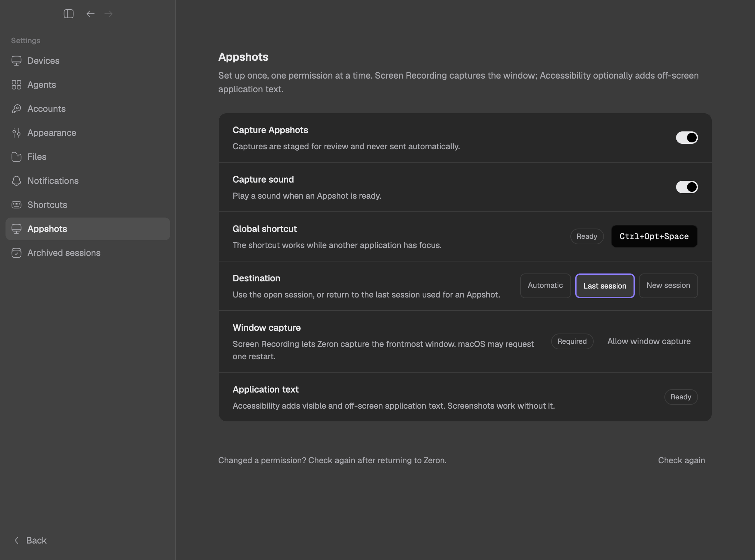Click the forward arrow navigation icon
This screenshot has height=560, width=755.
pos(108,14)
